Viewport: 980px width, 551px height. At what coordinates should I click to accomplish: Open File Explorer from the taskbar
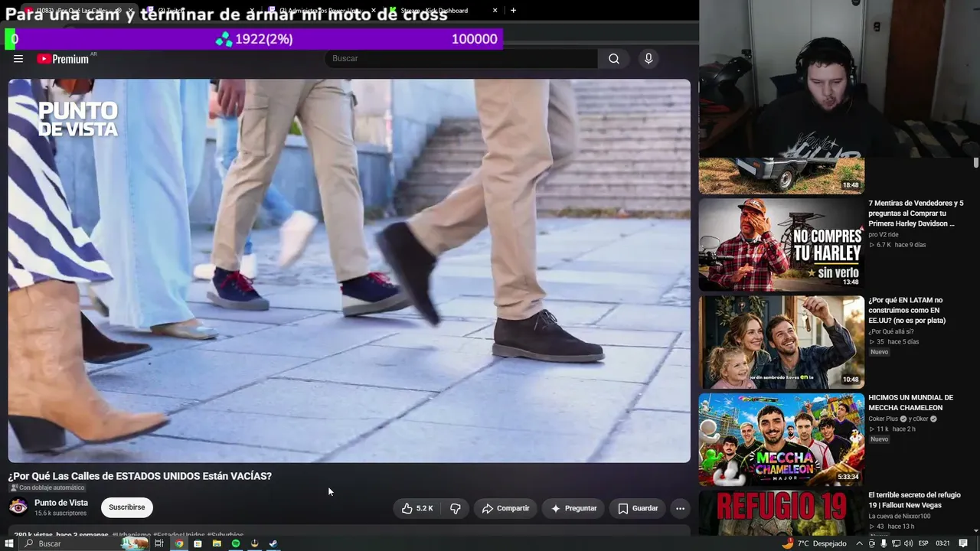click(217, 543)
